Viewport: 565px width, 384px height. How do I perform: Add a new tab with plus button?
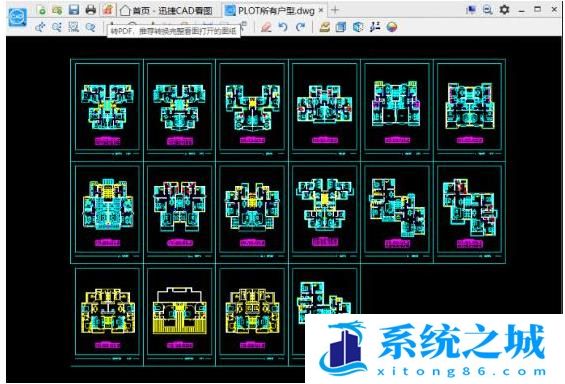click(x=334, y=10)
